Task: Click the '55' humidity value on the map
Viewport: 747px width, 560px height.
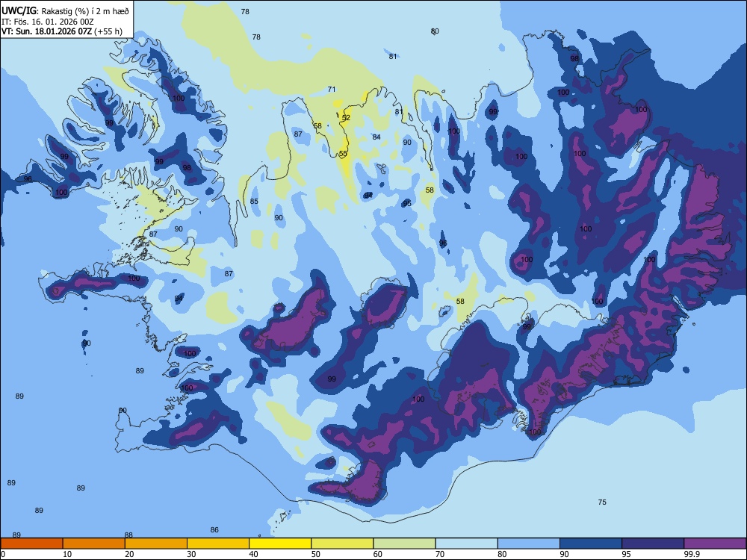Action: (343, 153)
